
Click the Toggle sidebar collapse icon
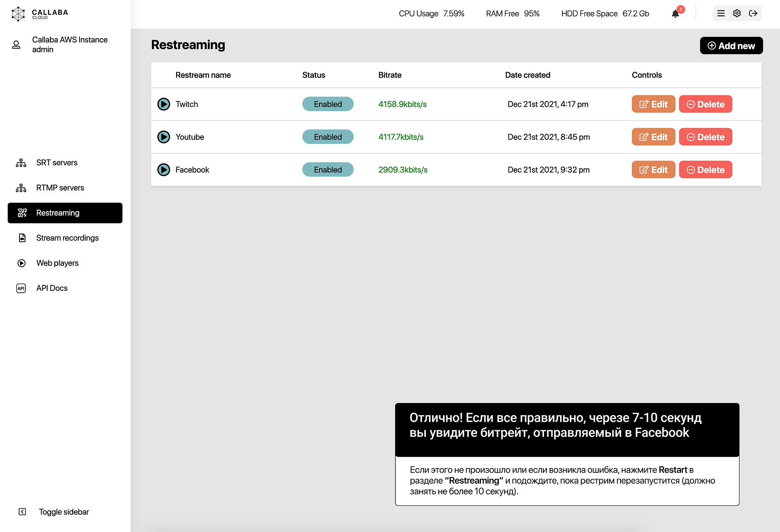(22, 512)
